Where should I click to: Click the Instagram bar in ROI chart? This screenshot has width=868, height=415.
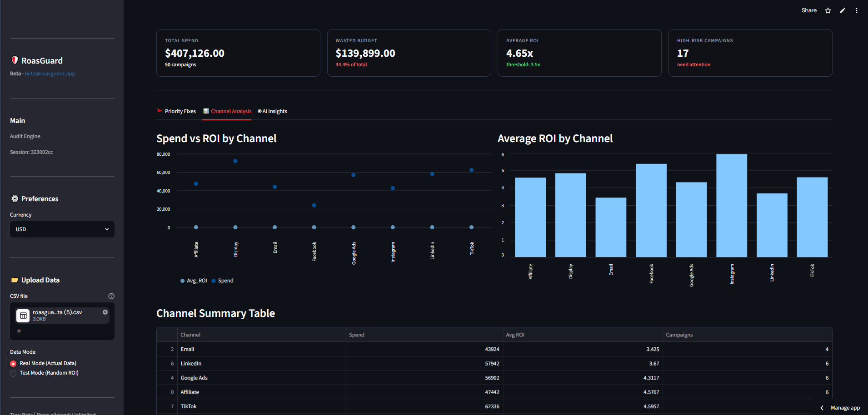pyautogui.click(x=732, y=206)
